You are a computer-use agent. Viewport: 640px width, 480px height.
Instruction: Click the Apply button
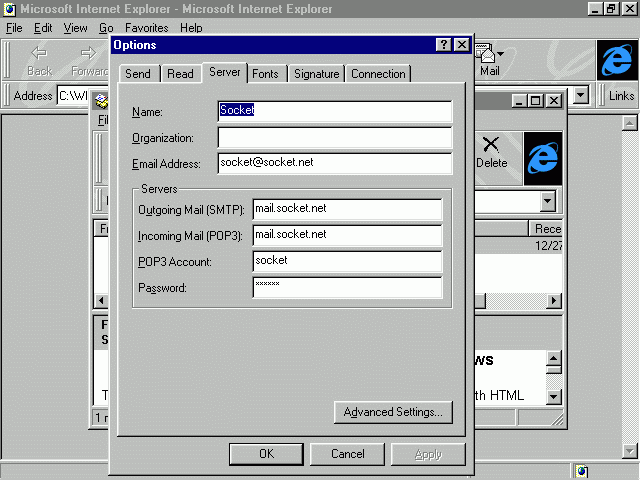428,454
